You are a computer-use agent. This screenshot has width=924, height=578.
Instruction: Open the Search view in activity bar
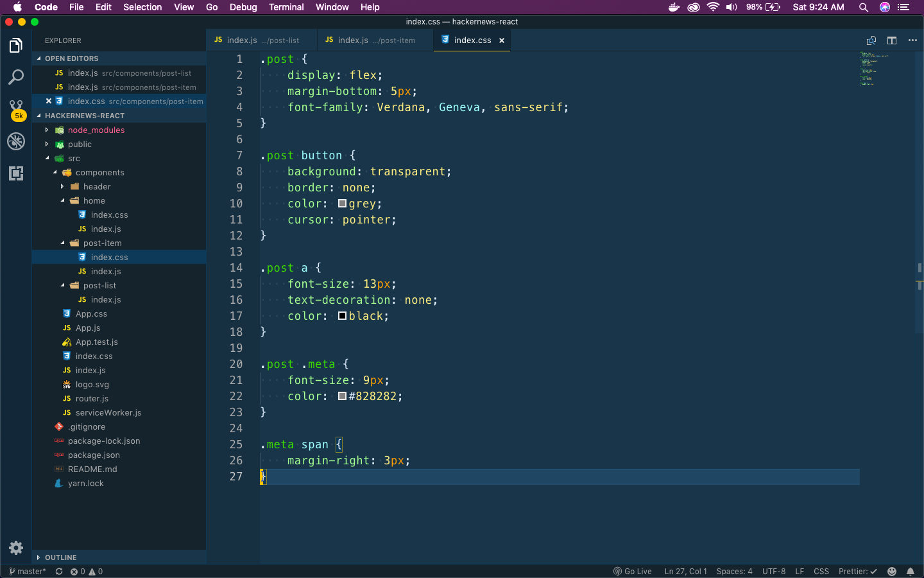pos(16,78)
